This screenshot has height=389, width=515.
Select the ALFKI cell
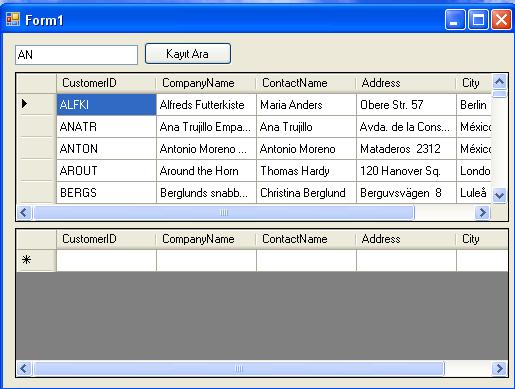106,105
